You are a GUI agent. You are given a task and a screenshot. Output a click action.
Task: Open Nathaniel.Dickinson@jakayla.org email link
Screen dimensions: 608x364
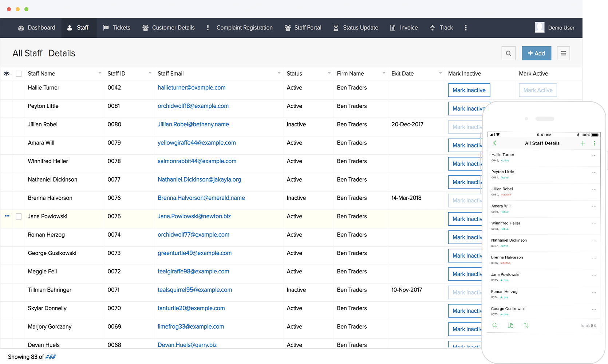coord(199,179)
